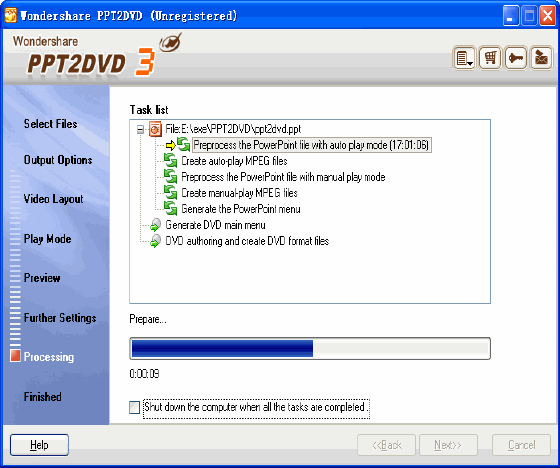Go to the Video Layout step
This screenshot has width=560, height=468.
(x=53, y=199)
